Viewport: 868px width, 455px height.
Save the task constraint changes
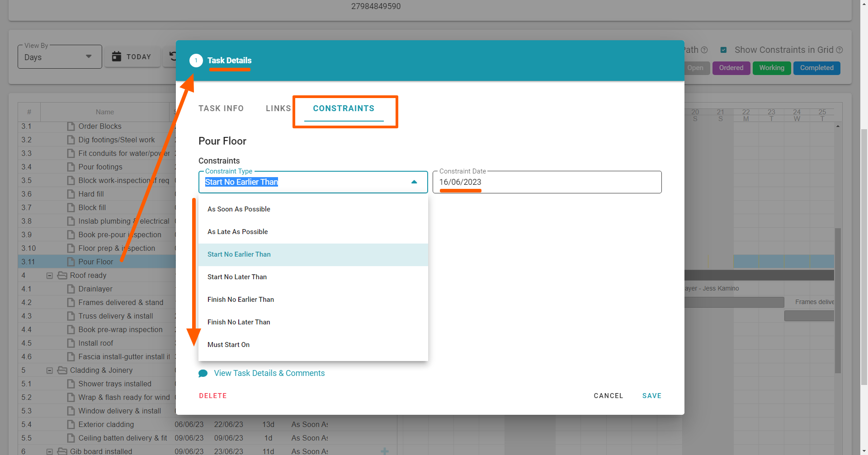point(652,396)
